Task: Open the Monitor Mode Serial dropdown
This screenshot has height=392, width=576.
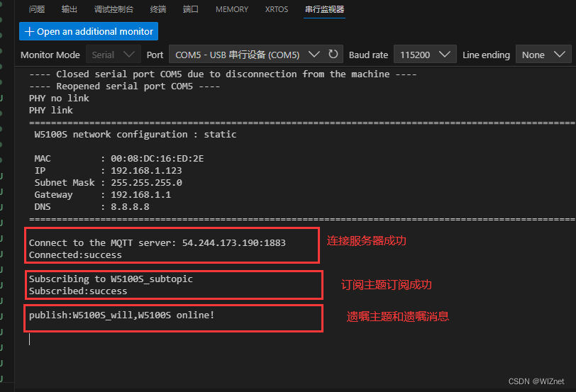Action: (x=113, y=55)
